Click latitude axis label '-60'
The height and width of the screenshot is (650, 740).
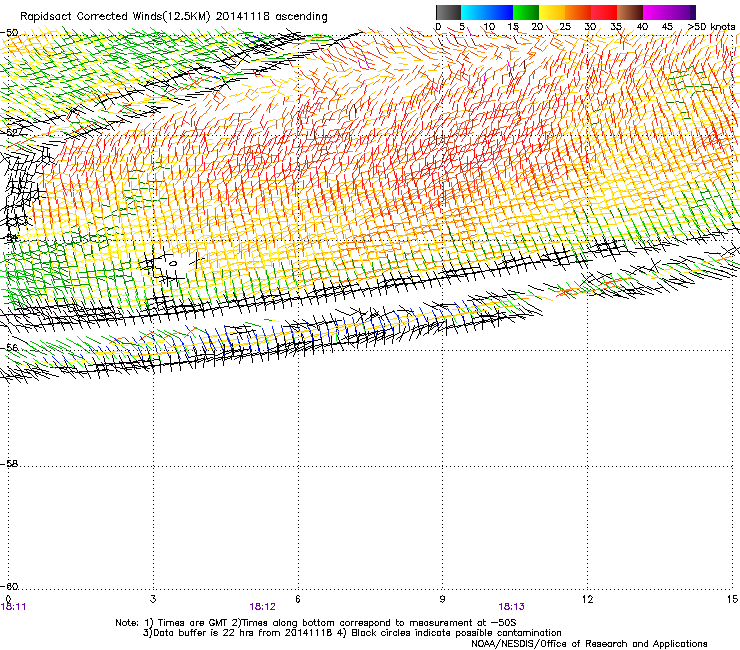(x=9, y=586)
